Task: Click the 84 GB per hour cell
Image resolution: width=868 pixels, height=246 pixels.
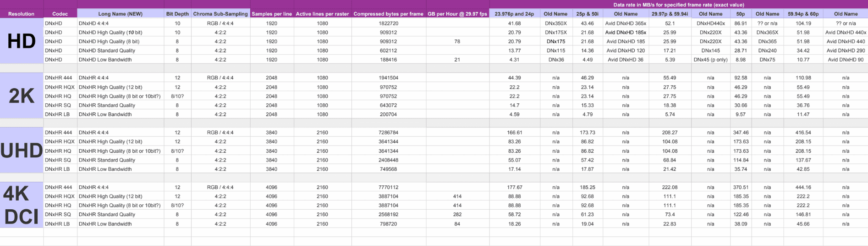Action: pyautogui.click(x=457, y=224)
